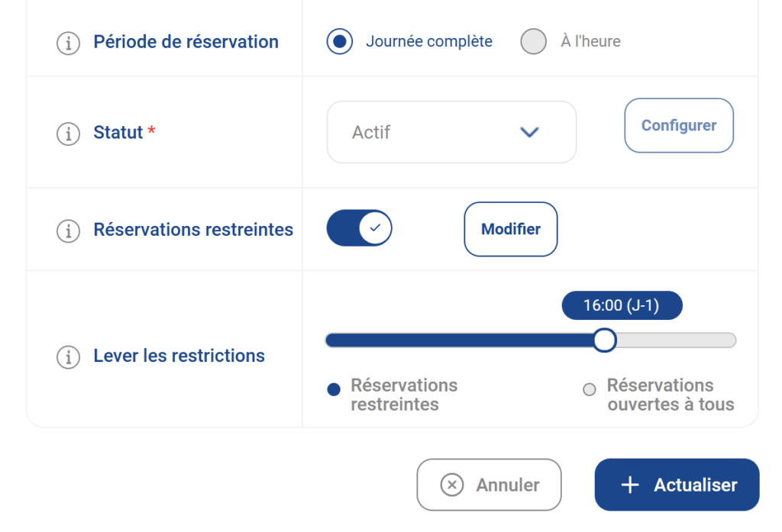Viewport: 782px width, 532px height.
Task: Click the 16:00 (J-1) time badge
Action: [x=622, y=305]
